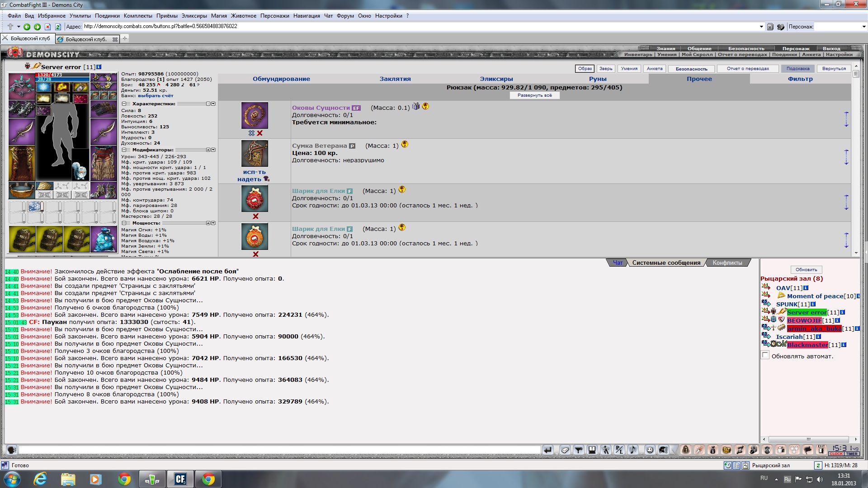Launch Internet Explorer from taskbar
868x488 pixels.
point(40,479)
